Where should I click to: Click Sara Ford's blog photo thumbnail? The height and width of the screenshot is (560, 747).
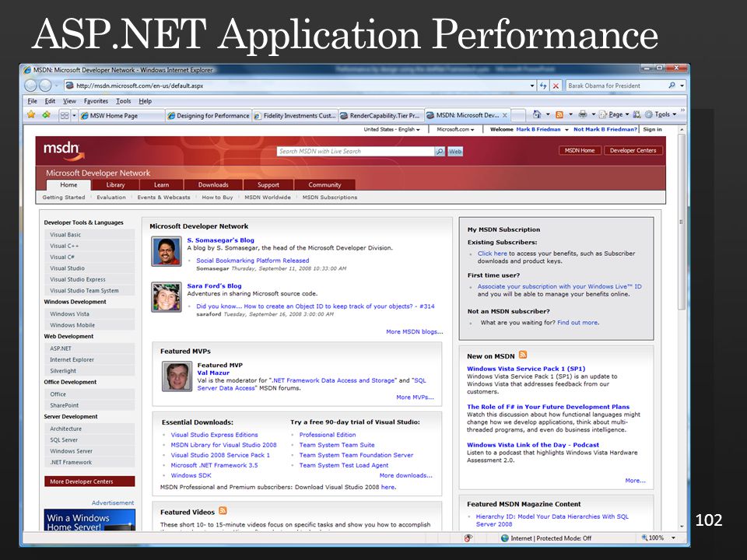(x=167, y=296)
